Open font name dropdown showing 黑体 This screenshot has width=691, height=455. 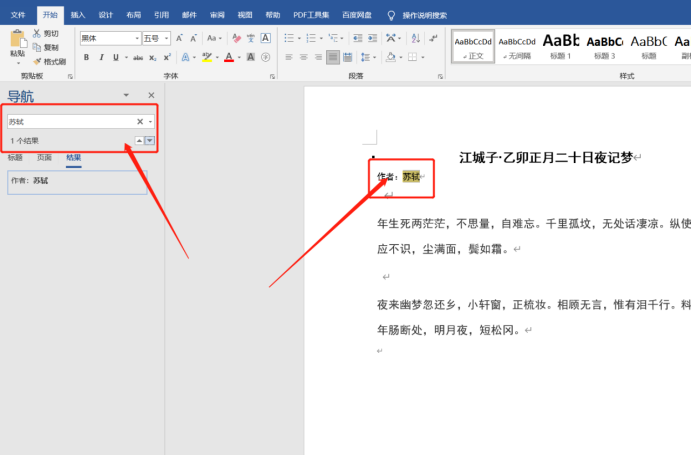click(x=137, y=38)
